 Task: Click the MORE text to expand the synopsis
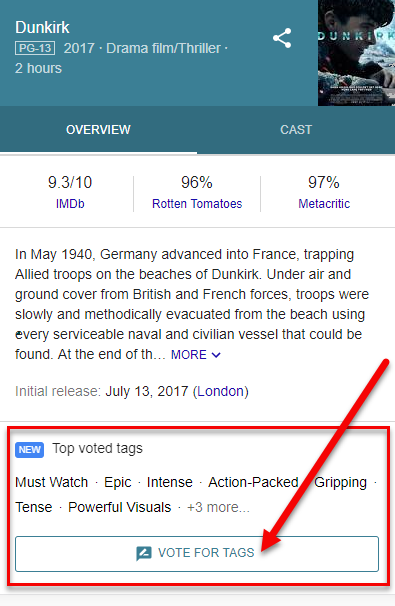click(x=189, y=354)
